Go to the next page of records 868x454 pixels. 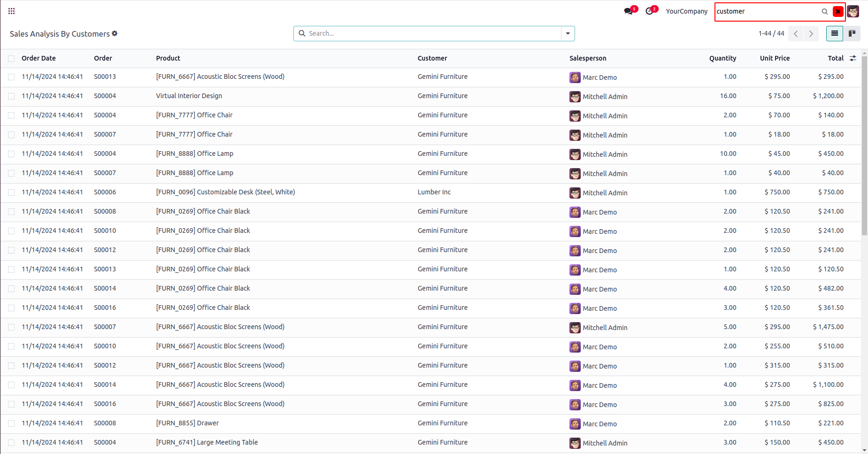[811, 34]
